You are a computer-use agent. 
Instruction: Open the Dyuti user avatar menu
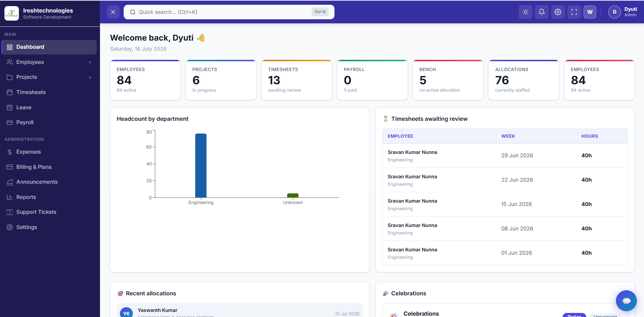[615, 12]
